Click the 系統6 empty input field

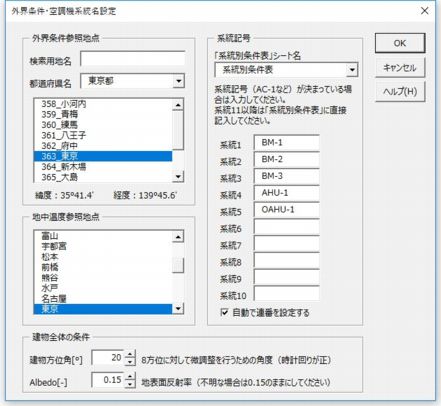(287, 227)
